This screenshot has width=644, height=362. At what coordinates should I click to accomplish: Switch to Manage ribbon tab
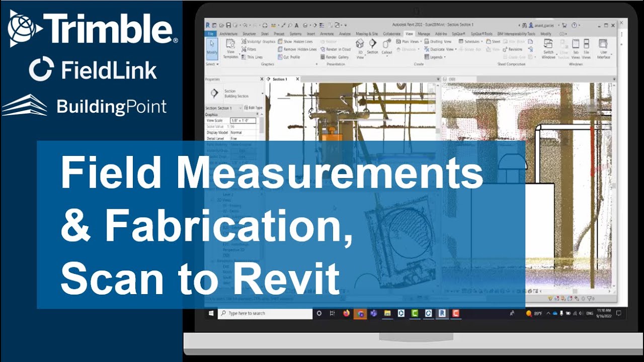(x=424, y=34)
